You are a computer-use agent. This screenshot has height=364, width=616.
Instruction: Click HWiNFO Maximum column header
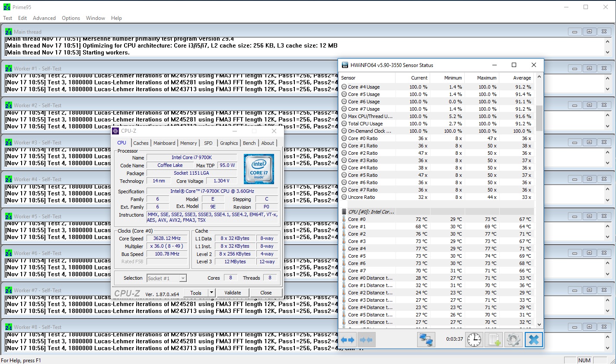click(482, 78)
